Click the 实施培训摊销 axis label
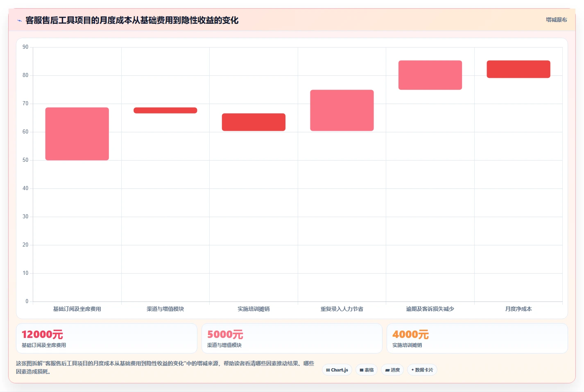 (x=254, y=309)
